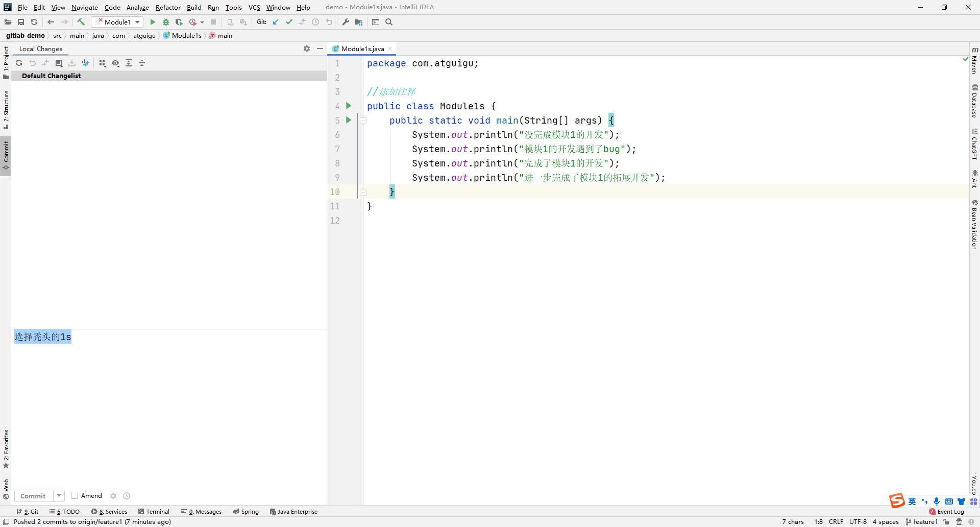Viewport: 980px width, 527px height.
Task: Open Search Everywhere magnifier icon
Action: tap(389, 22)
